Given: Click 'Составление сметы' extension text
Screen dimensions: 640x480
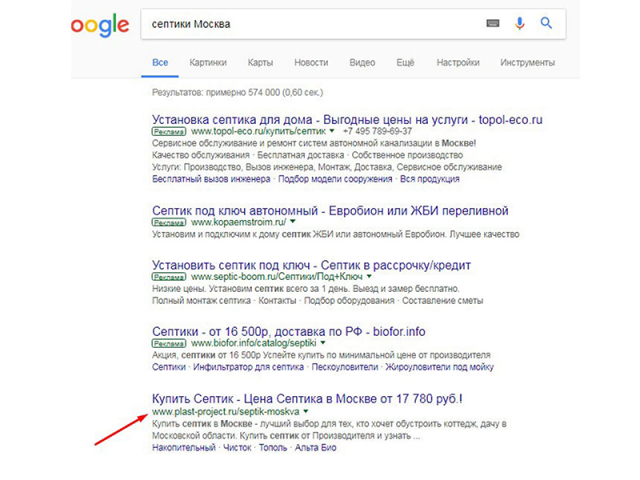Looking at the screenshot, I should point(442,300).
